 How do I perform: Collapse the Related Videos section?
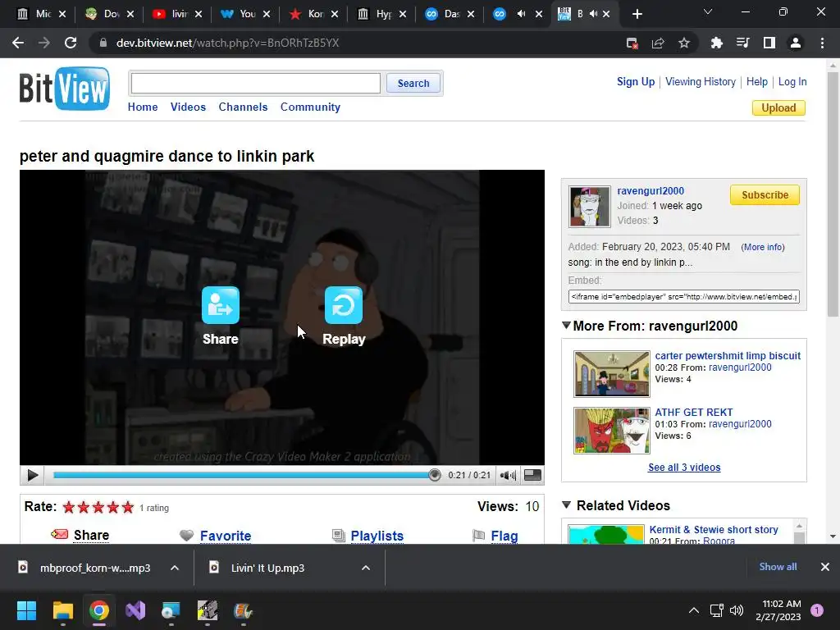566,504
